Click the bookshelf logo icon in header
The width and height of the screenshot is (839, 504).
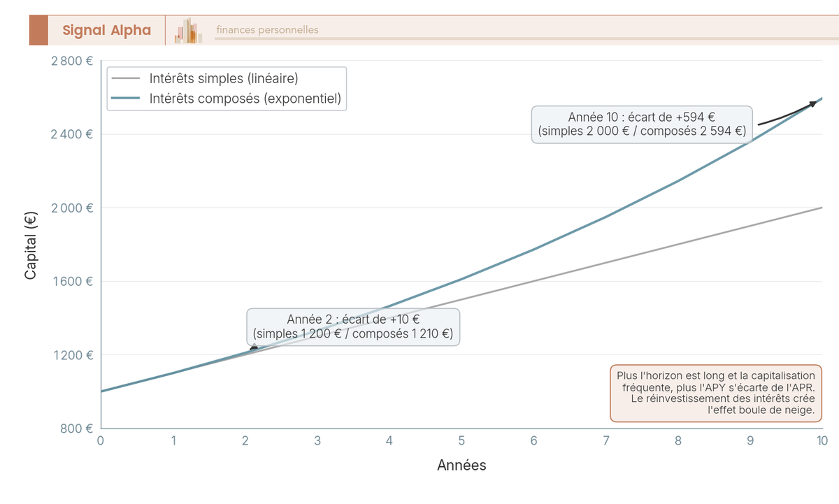tap(189, 31)
